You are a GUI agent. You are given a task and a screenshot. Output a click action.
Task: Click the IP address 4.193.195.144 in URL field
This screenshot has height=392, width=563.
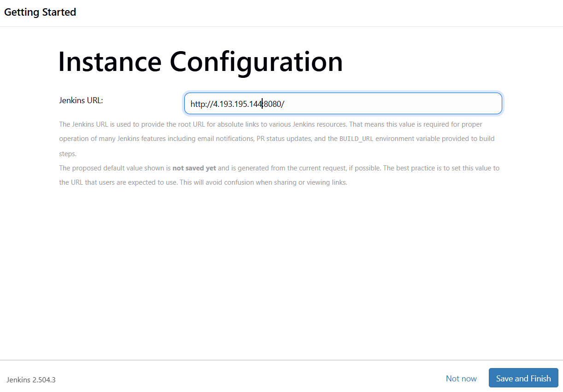237,104
